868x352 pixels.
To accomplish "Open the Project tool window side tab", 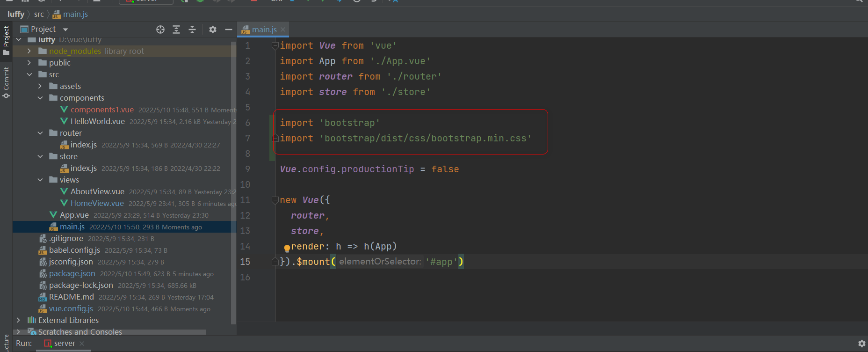I will coord(6,40).
